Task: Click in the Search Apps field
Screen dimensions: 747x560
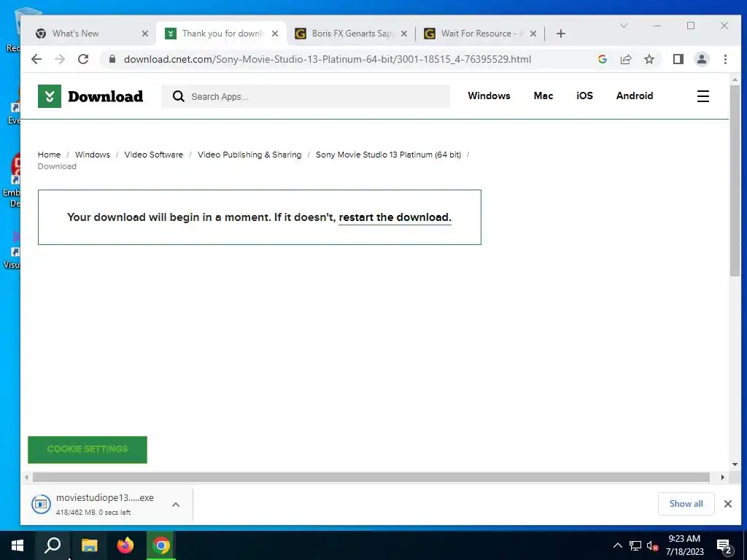Action: [306, 96]
